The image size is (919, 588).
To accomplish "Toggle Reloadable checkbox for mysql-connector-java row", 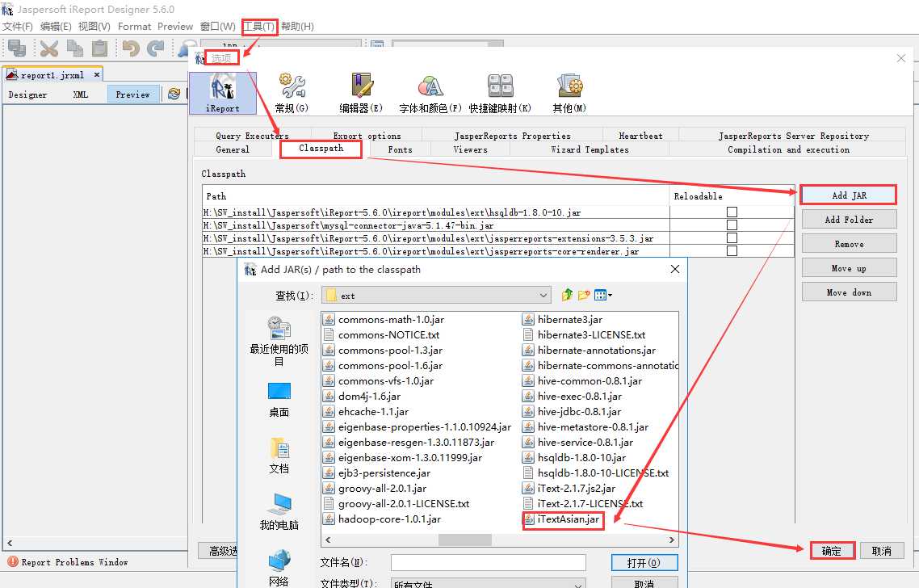I will pyautogui.click(x=732, y=225).
